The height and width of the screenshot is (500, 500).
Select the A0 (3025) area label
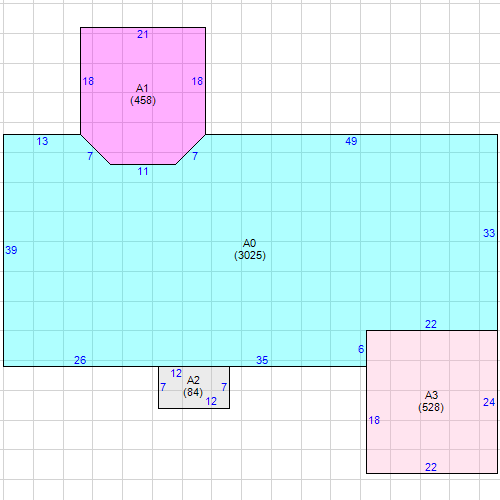pos(250,249)
